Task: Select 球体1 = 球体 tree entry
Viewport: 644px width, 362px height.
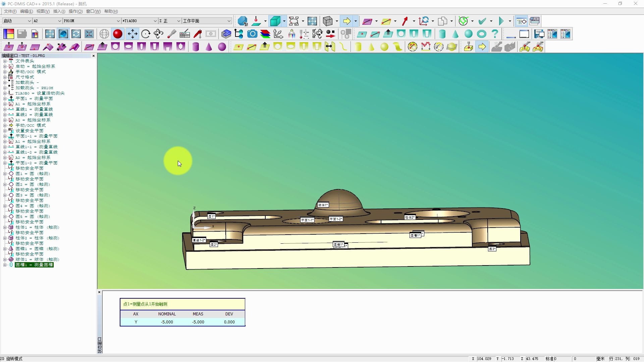Action: 37,259
